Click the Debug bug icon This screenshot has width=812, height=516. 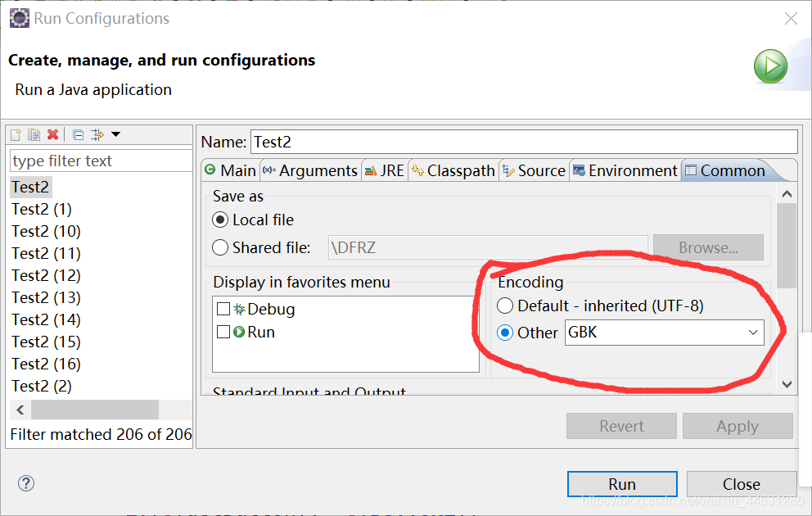(x=239, y=310)
